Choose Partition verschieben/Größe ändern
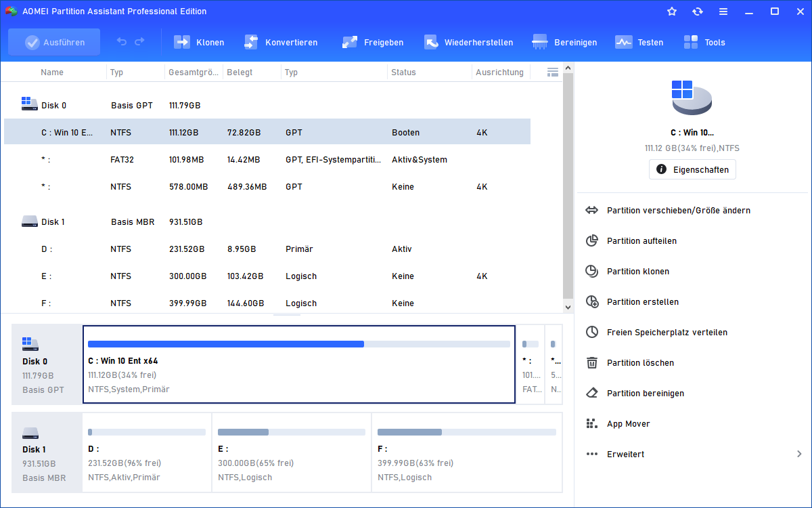 (678, 211)
